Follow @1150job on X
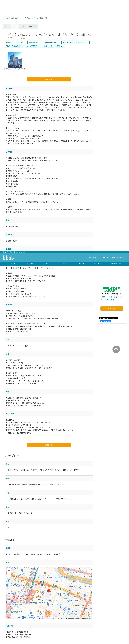This screenshot has height=644, width=129. tap(108, 318)
